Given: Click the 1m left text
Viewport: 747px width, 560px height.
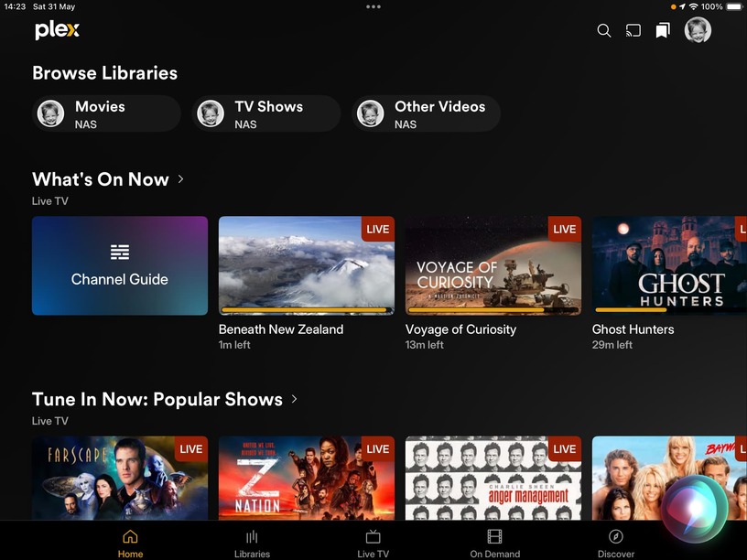Looking at the screenshot, I should coord(234,345).
